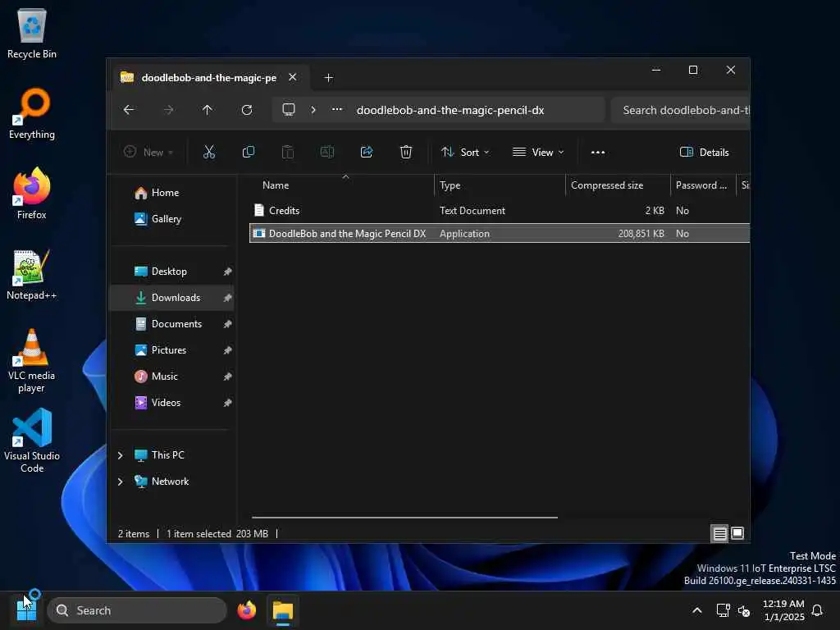Show hidden path segments via ellipsis
The width and height of the screenshot is (840, 630).
click(x=337, y=109)
